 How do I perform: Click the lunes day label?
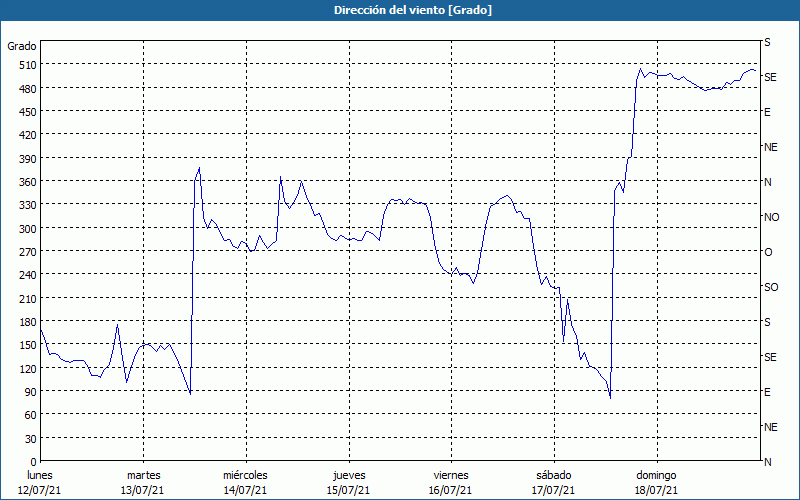(x=40, y=476)
